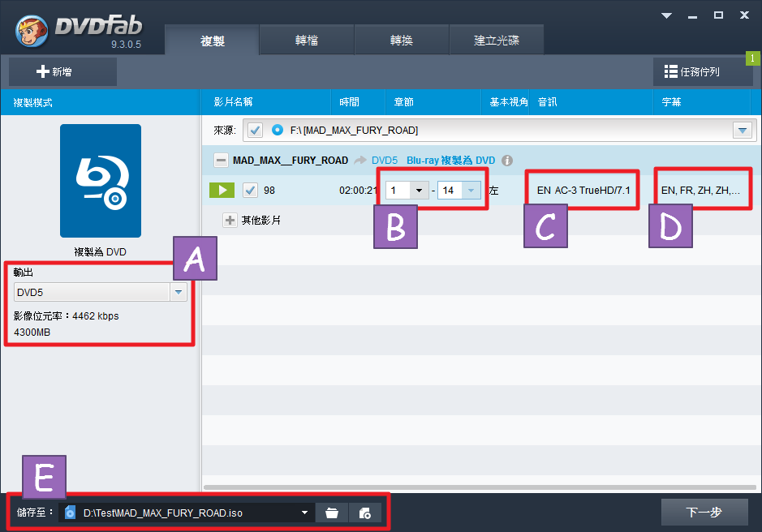Expand 其他影片 other titles list
This screenshot has height=532, width=762.
[230, 220]
